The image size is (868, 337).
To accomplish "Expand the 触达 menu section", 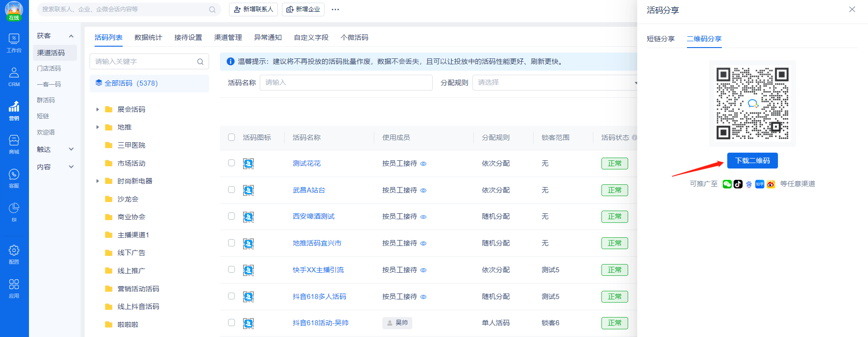I will pos(71,149).
